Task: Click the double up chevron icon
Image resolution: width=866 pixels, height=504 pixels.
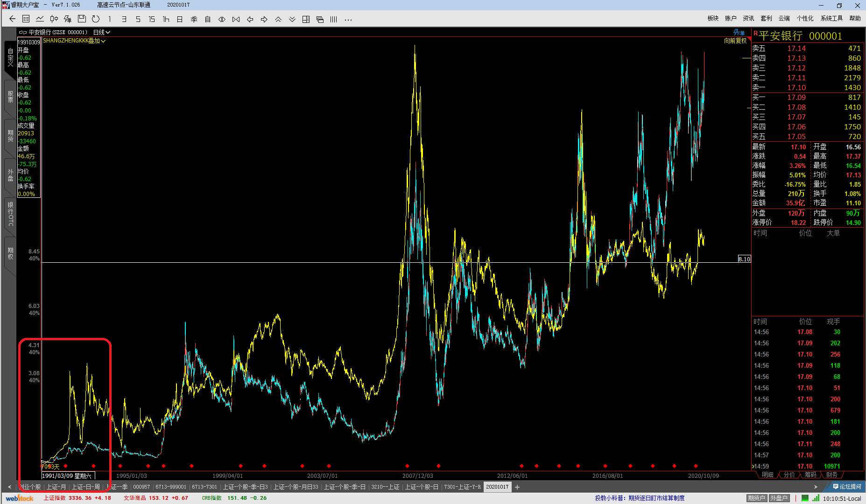Action: point(278,19)
